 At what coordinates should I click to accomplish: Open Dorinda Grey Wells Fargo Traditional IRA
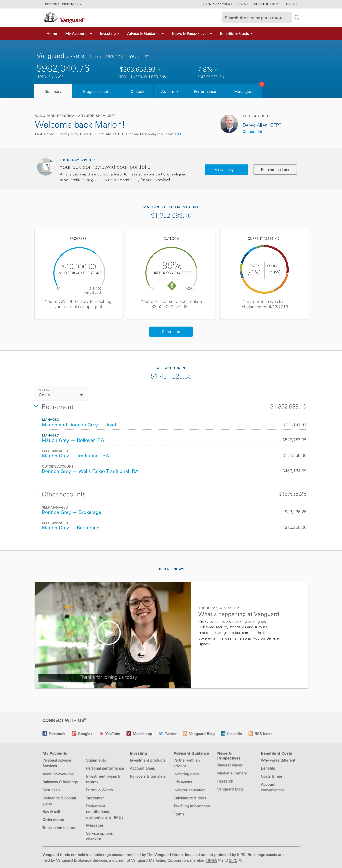(90, 471)
